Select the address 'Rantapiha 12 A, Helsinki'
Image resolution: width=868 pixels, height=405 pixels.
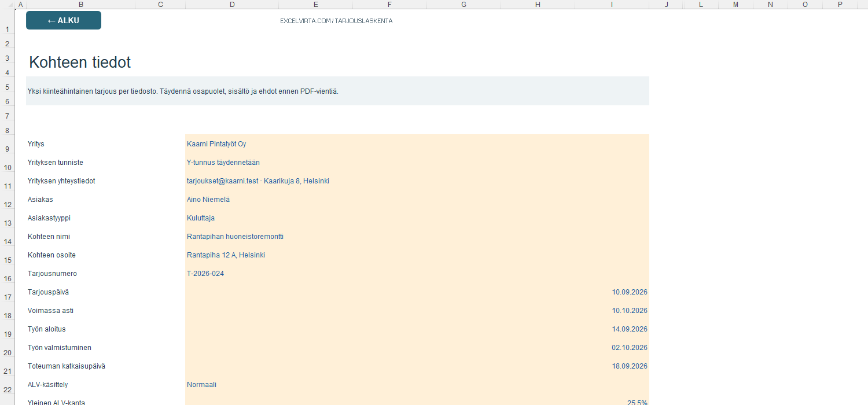pyautogui.click(x=226, y=255)
